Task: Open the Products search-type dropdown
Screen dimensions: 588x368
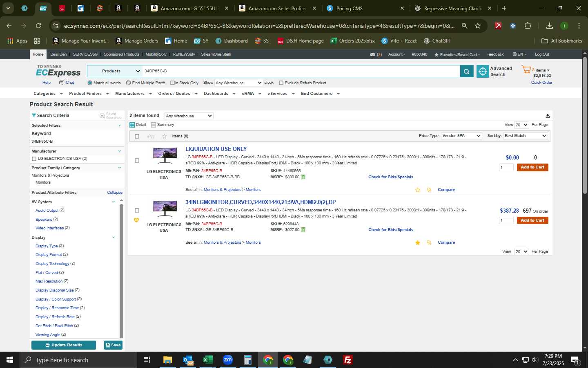Action: tap(115, 71)
